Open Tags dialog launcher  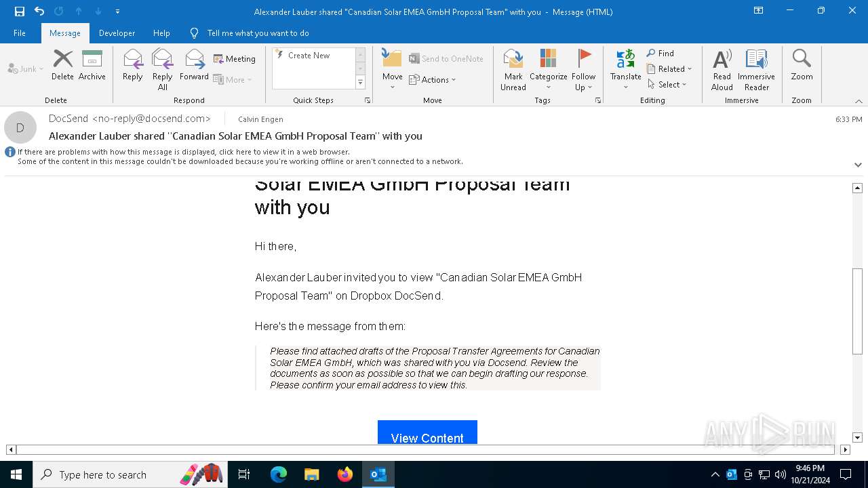click(x=598, y=100)
